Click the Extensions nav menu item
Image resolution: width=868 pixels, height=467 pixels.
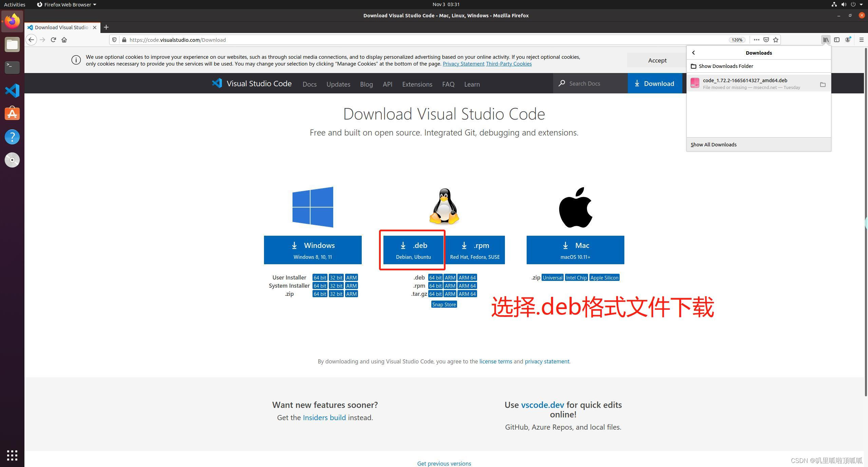coord(417,84)
